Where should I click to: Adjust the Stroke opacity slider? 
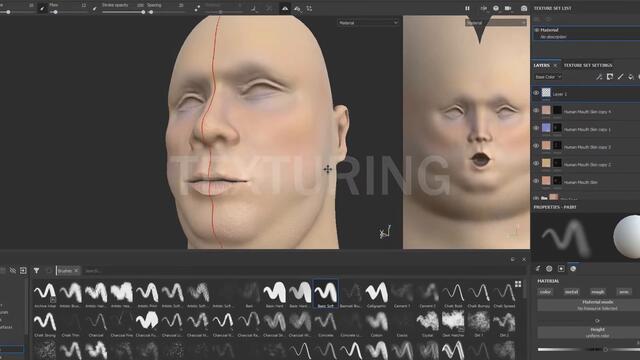click(124, 12)
